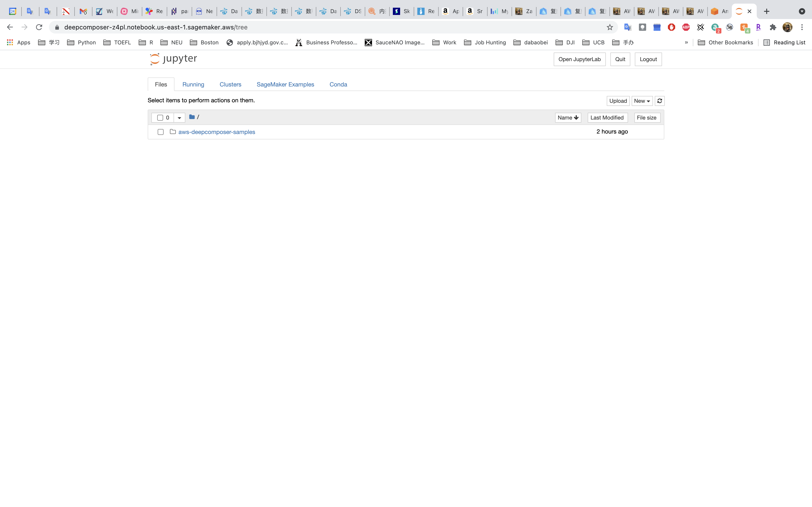Open the aws-deepcomposer-samples folder link
The width and height of the screenshot is (812, 507).
[x=216, y=132]
